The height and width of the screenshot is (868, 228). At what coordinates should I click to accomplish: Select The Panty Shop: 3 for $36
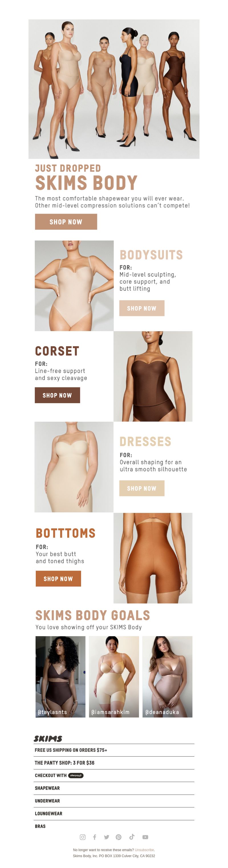coord(114,763)
